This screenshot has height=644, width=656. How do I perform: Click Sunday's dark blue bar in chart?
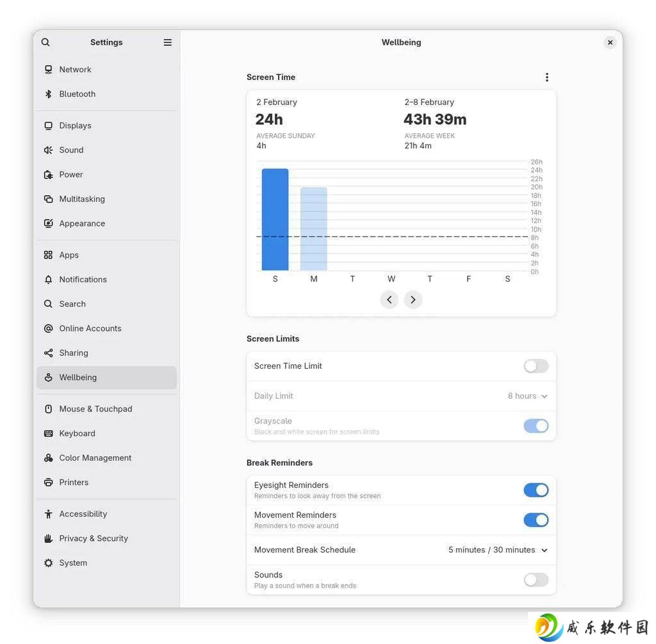pyautogui.click(x=275, y=220)
